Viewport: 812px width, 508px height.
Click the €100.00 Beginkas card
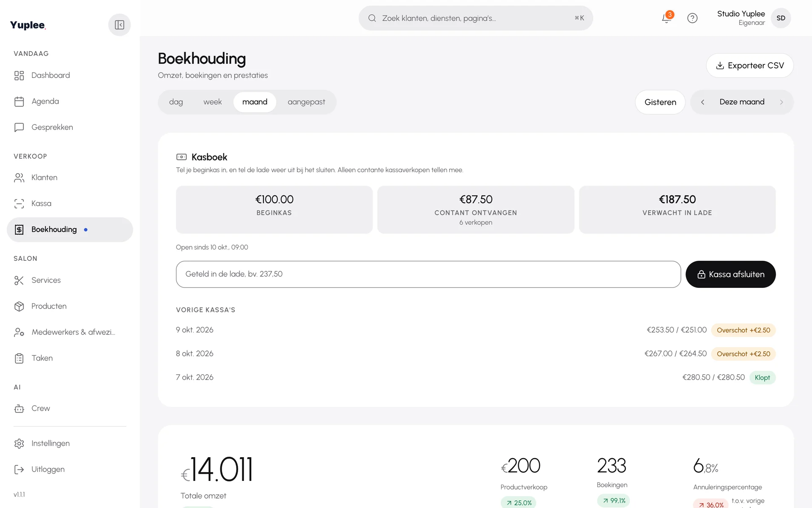tap(274, 210)
